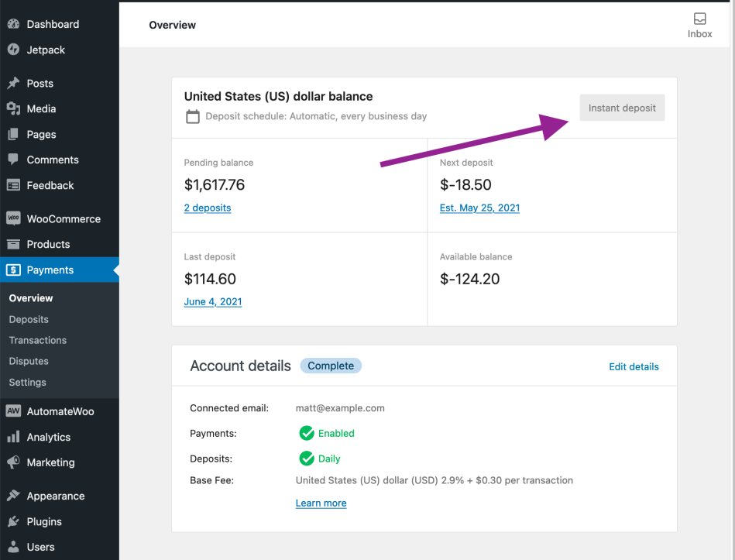Click the Jetpack lightning icon
This screenshot has height=560, width=735.
click(x=13, y=50)
